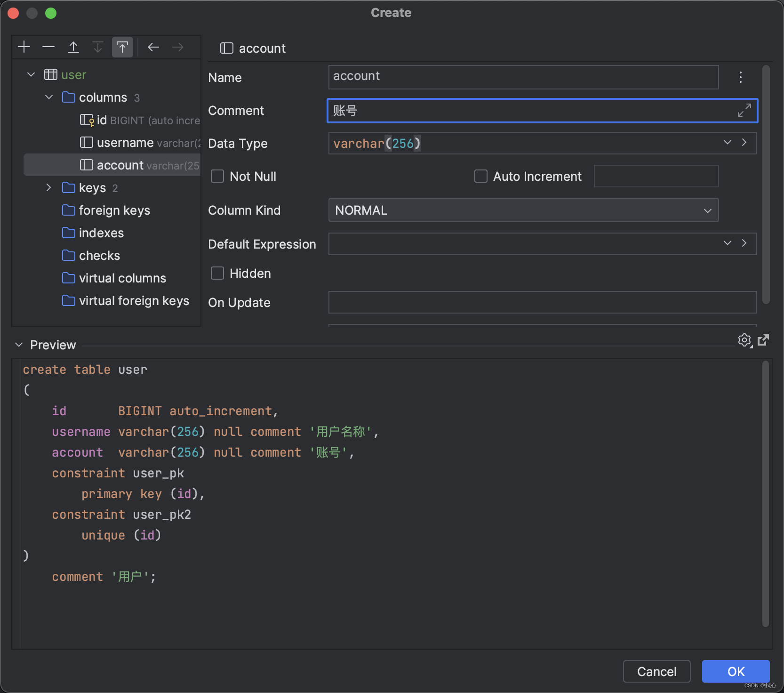Click the add (+) icon in tree toolbar
The height and width of the screenshot is (693, 784).
coord(24,47)
